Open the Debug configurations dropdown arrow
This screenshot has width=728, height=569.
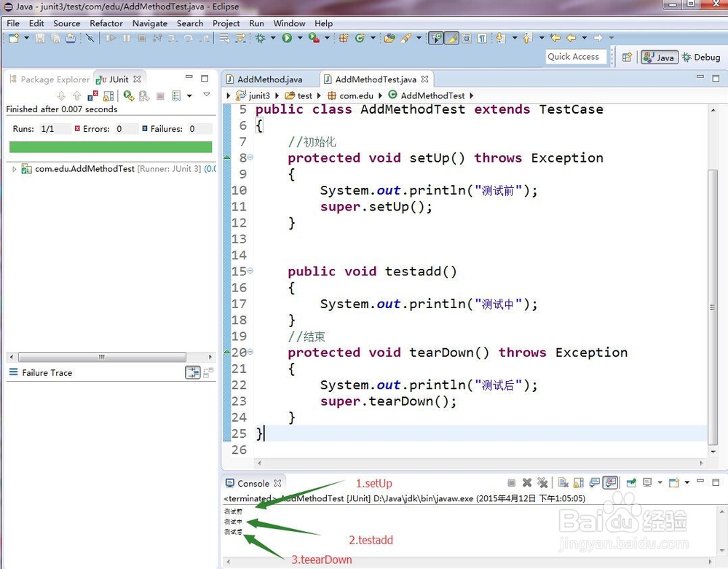coord(273,38)
